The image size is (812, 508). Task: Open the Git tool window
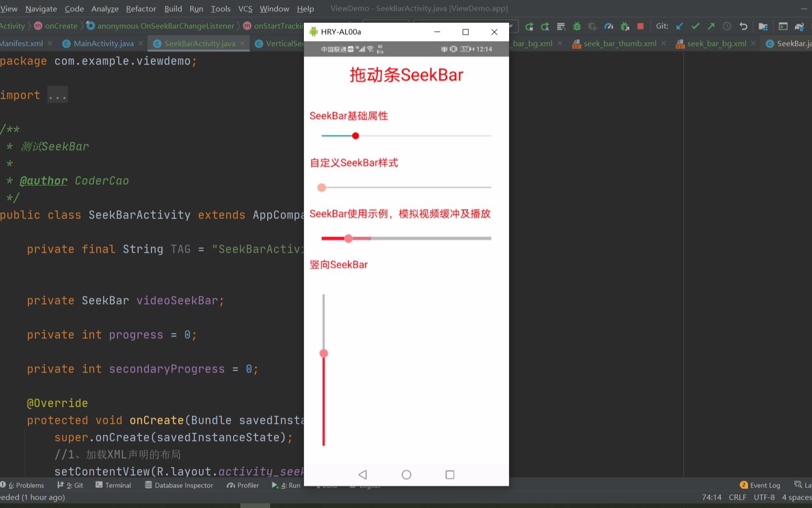click(x=70, y=485)
